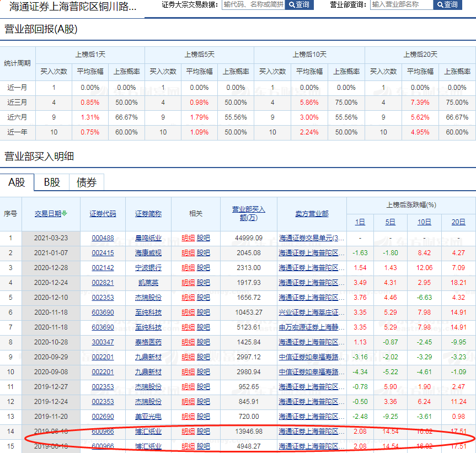
Task: Open 股吧 for the 宁波银行 row
Action: (204, 268)
